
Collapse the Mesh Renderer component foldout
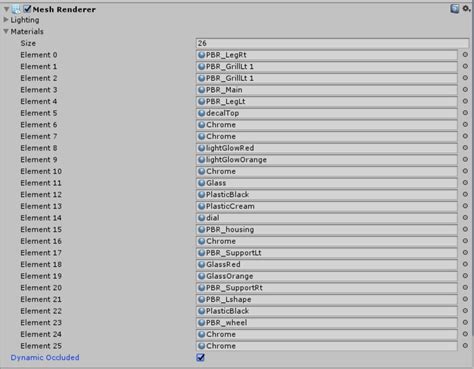tap(6, 9)
